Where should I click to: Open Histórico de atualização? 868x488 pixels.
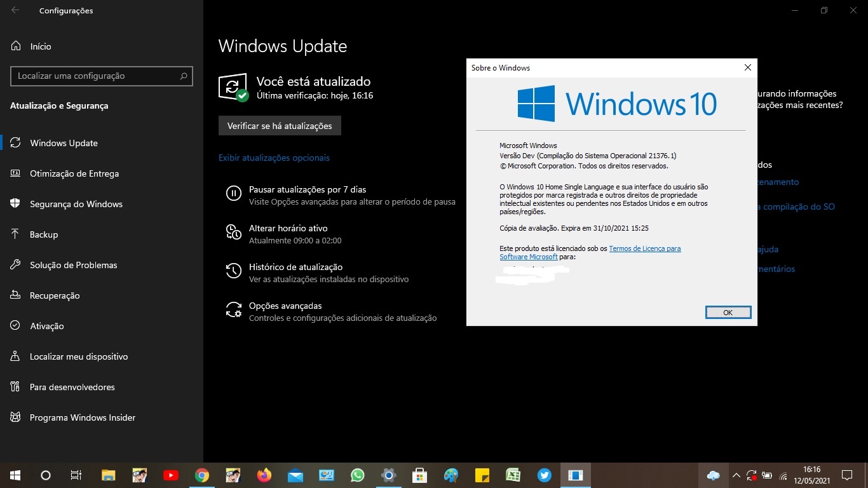tap(317, 273)
